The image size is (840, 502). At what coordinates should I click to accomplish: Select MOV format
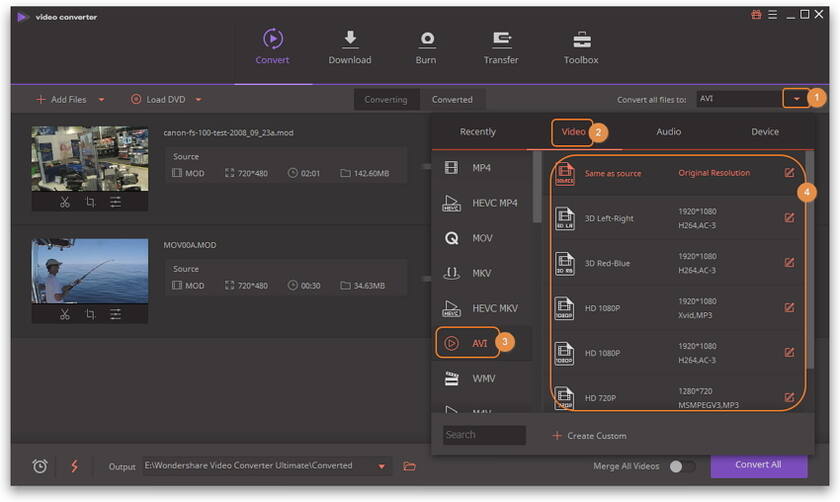[482, 238]
